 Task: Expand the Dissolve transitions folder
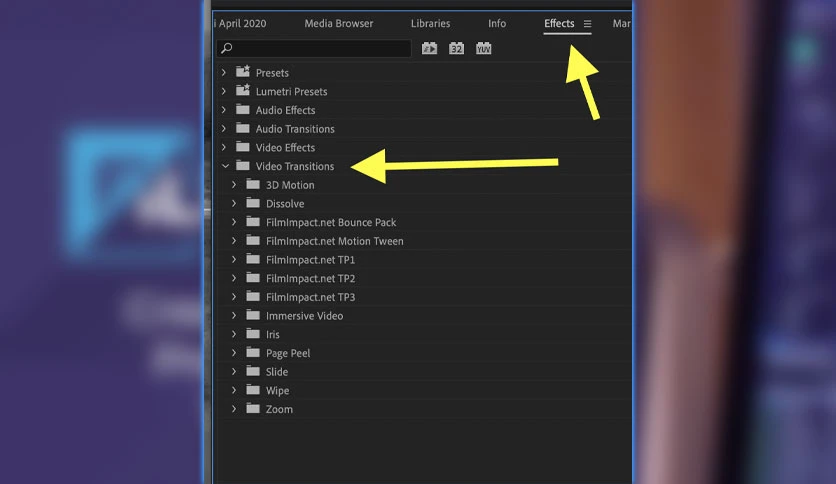pyautogui.click(x=234, y=203)
